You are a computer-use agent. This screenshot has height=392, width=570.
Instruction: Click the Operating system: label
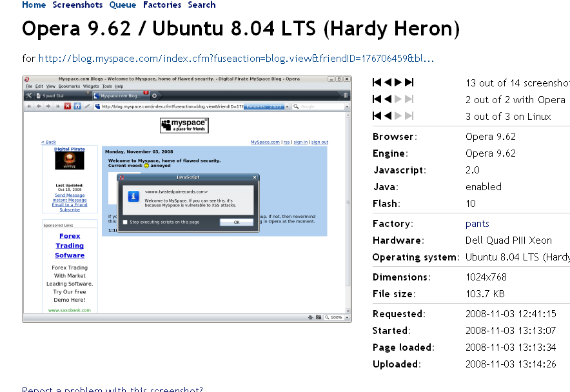click(417, 257)
